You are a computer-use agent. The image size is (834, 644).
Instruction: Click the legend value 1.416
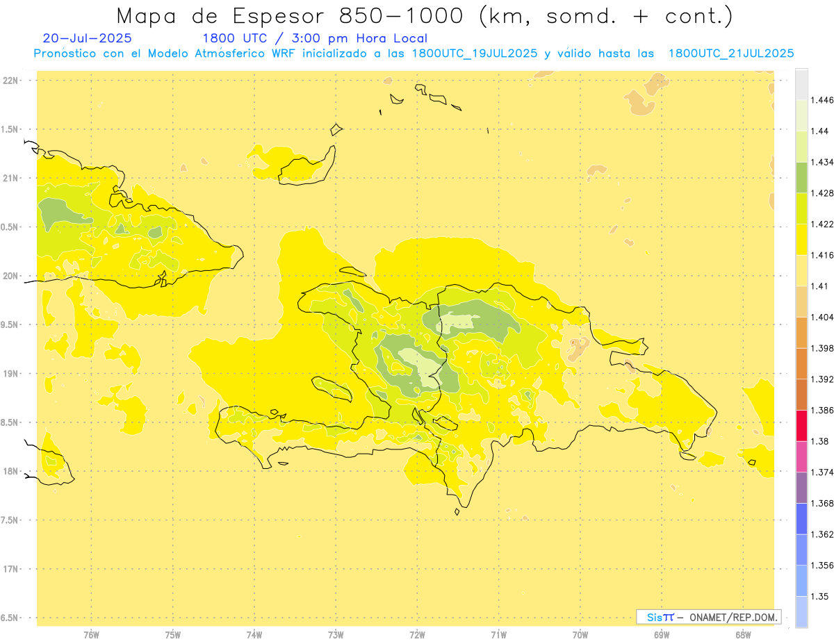click(822, 255)
